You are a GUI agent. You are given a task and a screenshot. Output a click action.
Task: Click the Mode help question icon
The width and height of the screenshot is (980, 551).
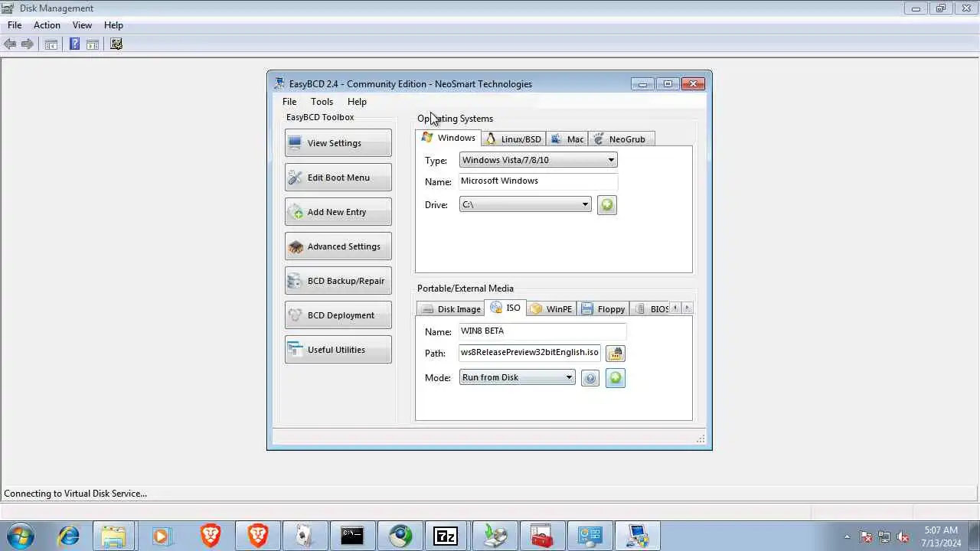click(x=590, y=378)
